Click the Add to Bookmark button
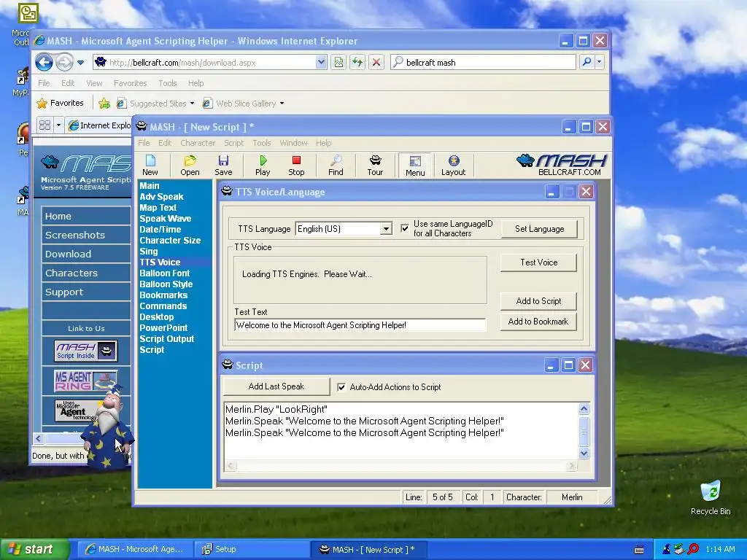The image size is (747, 560). pyautogui.click(x=538, y=322)
